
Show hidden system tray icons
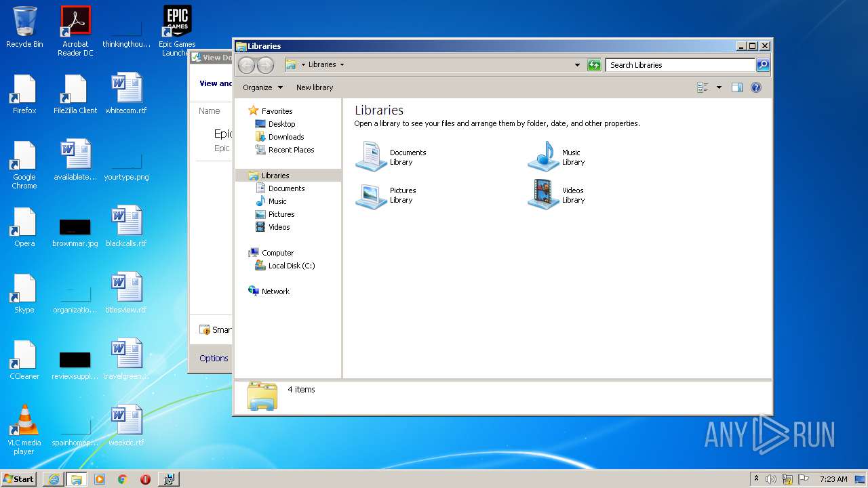[x=756, y=479]
